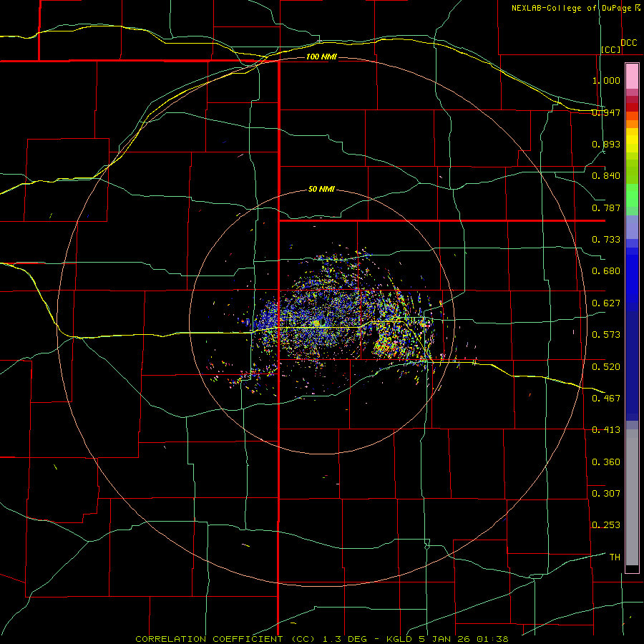644x644 pixels.
Task: Select the 0.627 legend value
Action: (x=606, y=303)
